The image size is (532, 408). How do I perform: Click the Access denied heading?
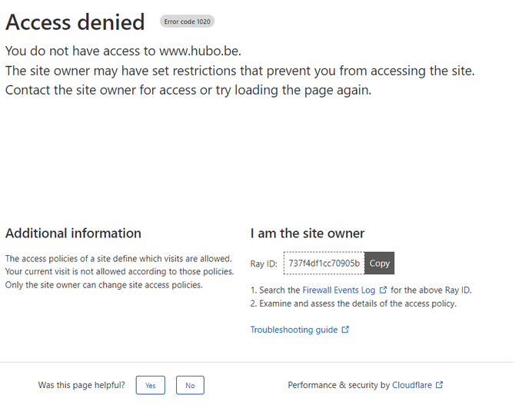pyautogui.click(x=75, y=23)
